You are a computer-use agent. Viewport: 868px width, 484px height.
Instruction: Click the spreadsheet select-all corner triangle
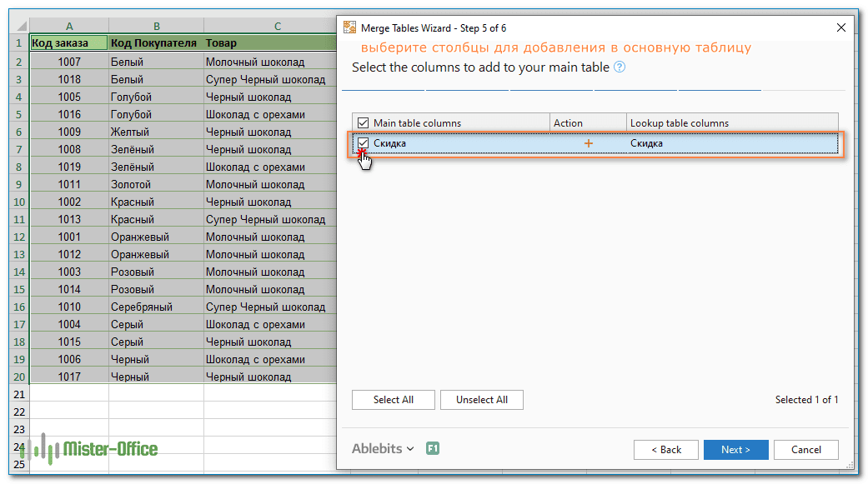21,26
